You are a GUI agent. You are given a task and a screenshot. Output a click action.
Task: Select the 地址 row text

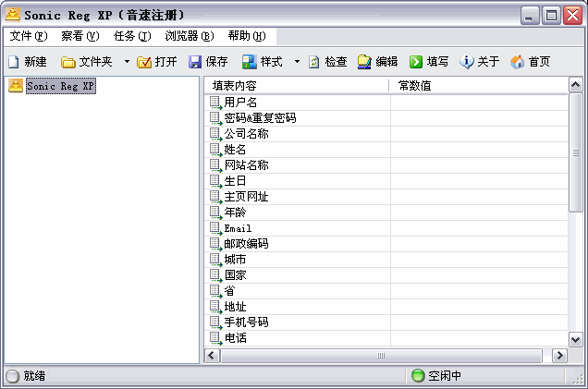point(235,307)
